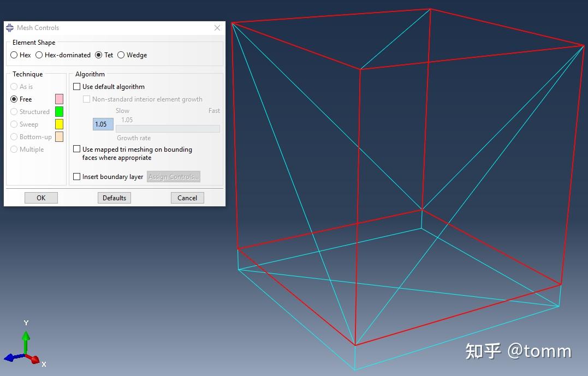
Task: Enable Use default algorithm
Action: [x=76, y=86]
